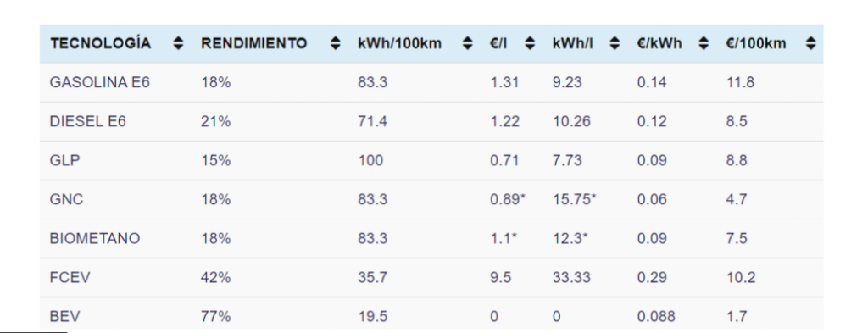
Task: Click the €/l column sort arrows
Action: [530, 44]
